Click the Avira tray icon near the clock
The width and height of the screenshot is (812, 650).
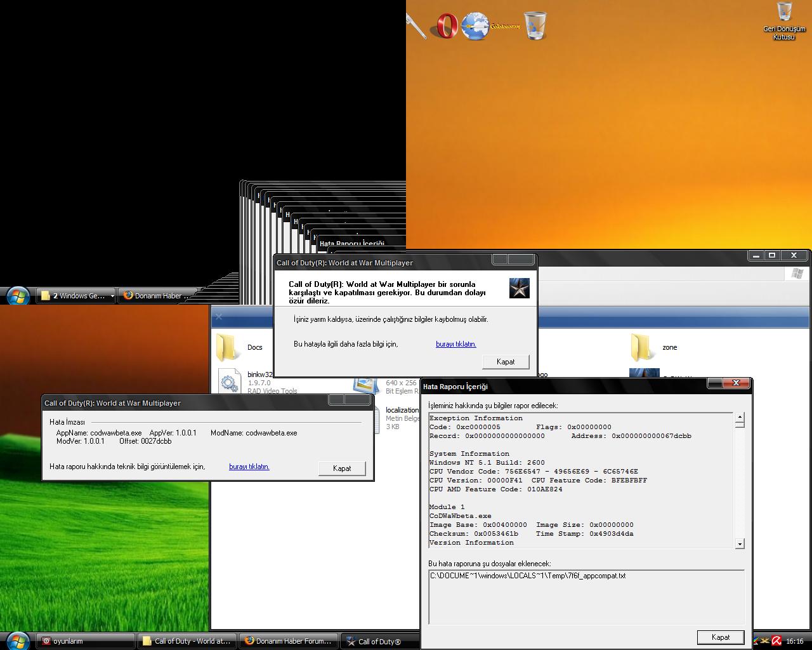point(776,641)
